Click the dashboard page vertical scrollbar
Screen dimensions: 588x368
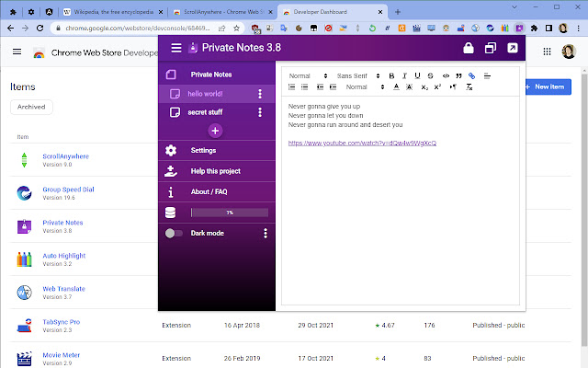[x=584, y=211]
